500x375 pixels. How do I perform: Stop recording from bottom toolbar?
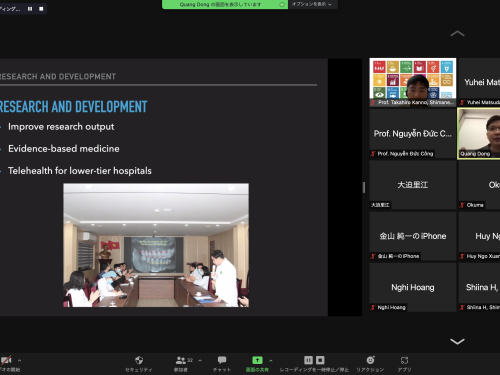pos(320,360)
